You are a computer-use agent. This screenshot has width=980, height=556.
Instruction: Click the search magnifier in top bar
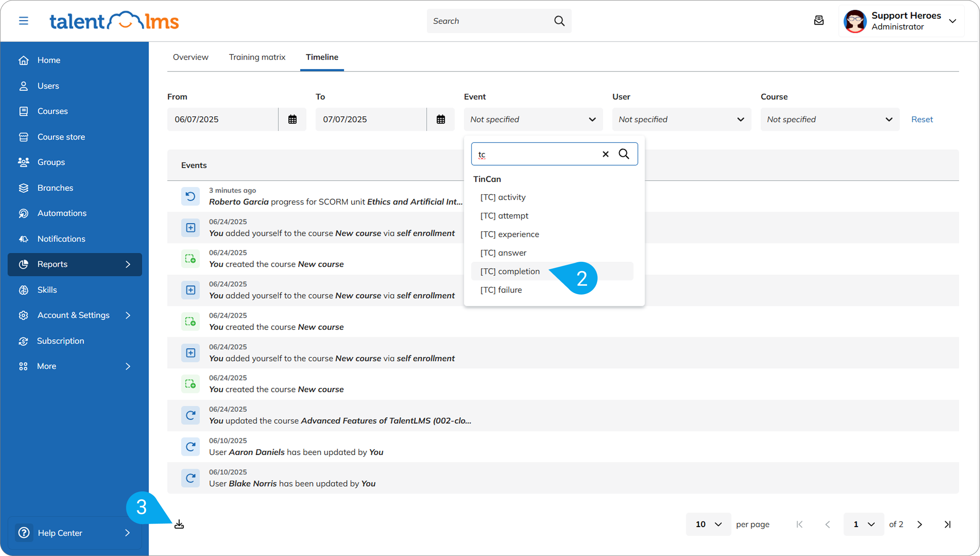pos(559,21)
